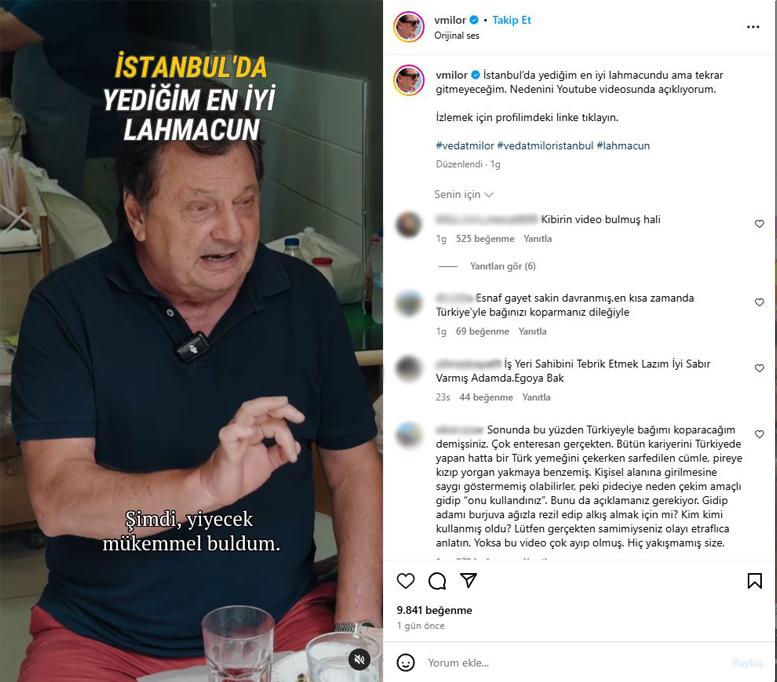Click the 'Takip Et' follow link

point(511,20)
